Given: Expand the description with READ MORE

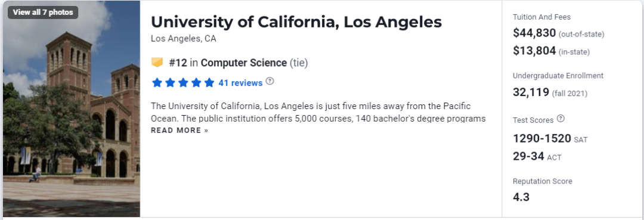Looking at the screenshot, I should 179,131.
